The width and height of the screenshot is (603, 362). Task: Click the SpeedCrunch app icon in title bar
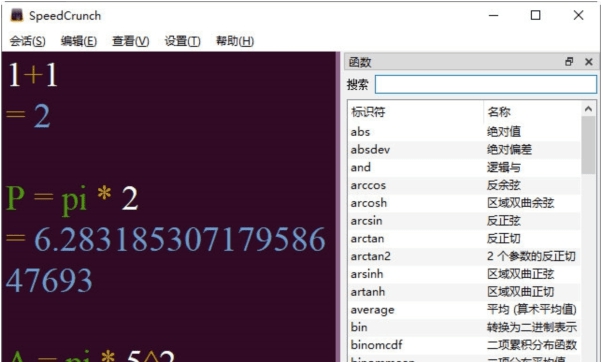tap(17, 15)
